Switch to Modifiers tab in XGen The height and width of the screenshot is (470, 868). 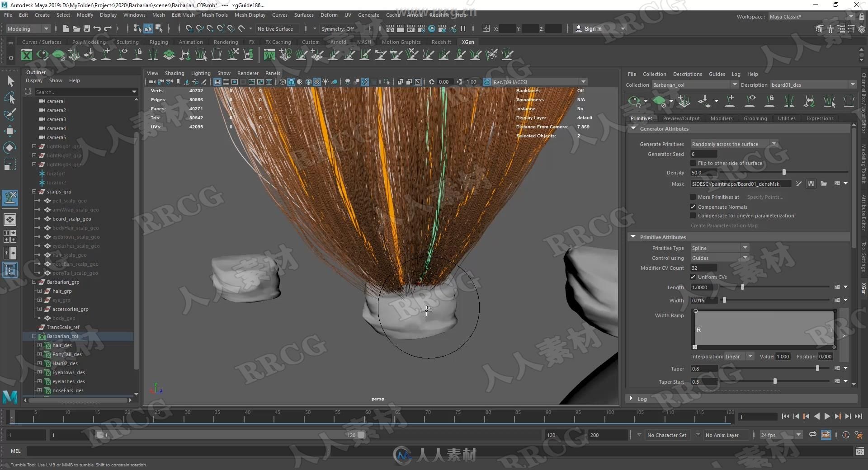[721, 118]
